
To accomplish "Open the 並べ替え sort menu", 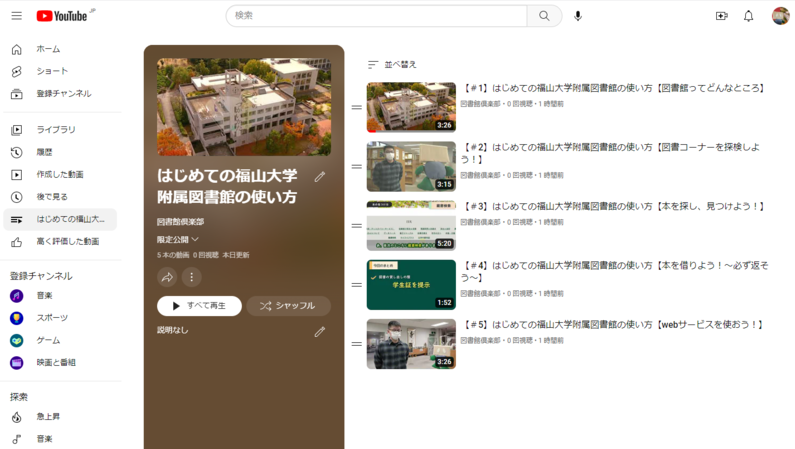I will coord(392,64).
